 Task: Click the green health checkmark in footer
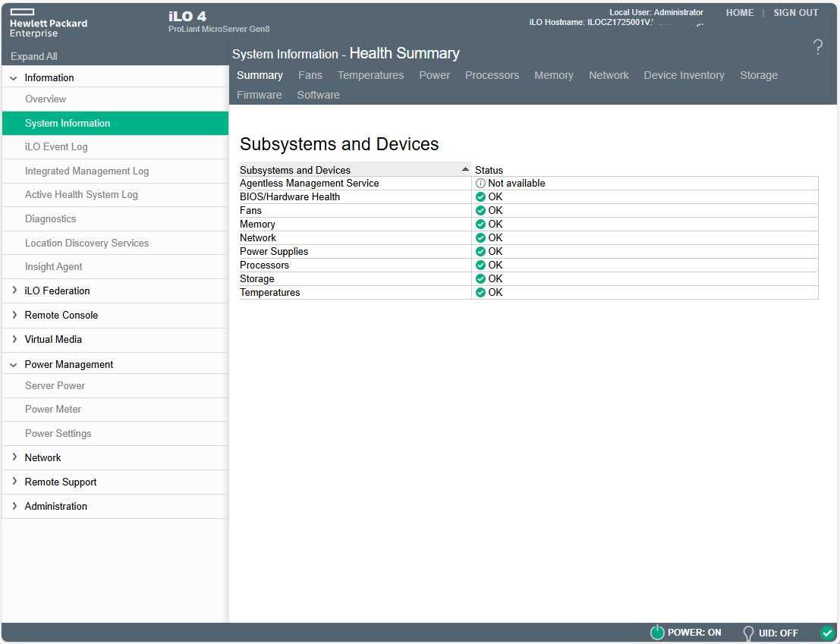[826, 632]
